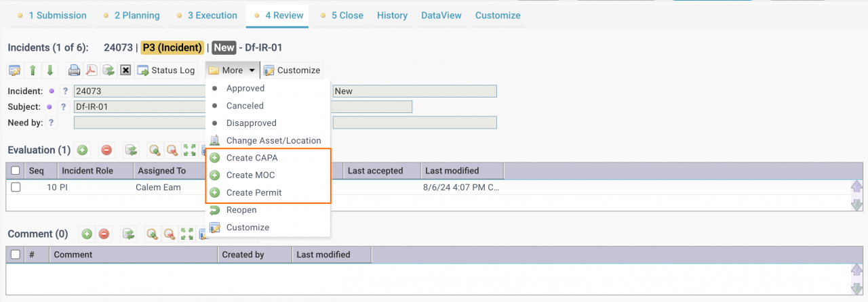Export the incident using the PDF icon
The width and height of the screenshot is (868, 302).
tap(92, 70)
